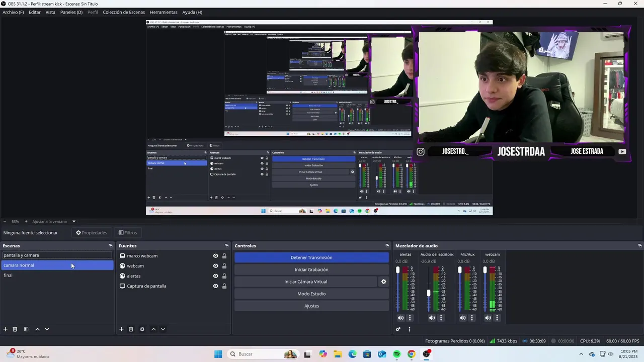Image resolution: width=644 pixels, height=362 pixels.
Task: Open the Vista menu
Action: tap(50, 12)
